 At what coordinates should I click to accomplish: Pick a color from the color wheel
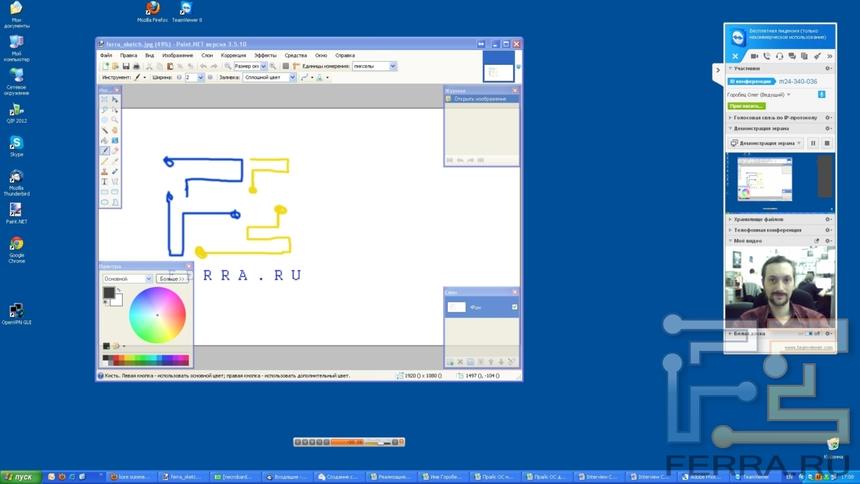click(157, 314)
